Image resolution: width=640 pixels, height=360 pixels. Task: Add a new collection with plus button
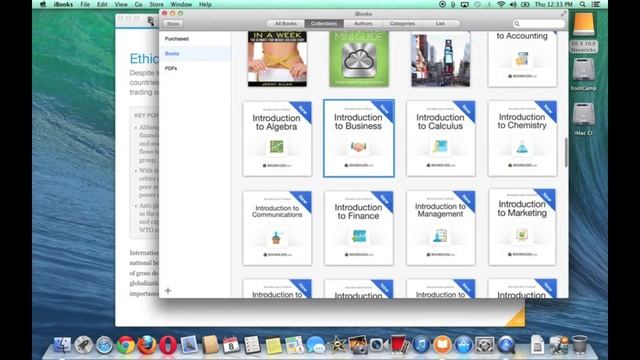[168, 291]
